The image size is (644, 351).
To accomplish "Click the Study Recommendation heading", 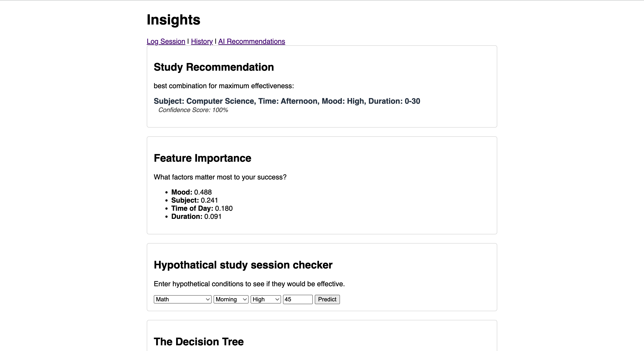I will (x=214, y=67).
